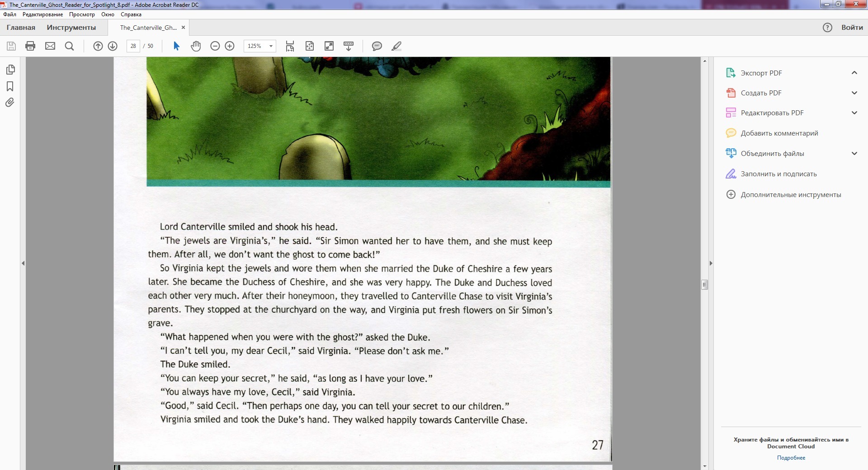Print the document with printer icon

[x=30, y=46]
